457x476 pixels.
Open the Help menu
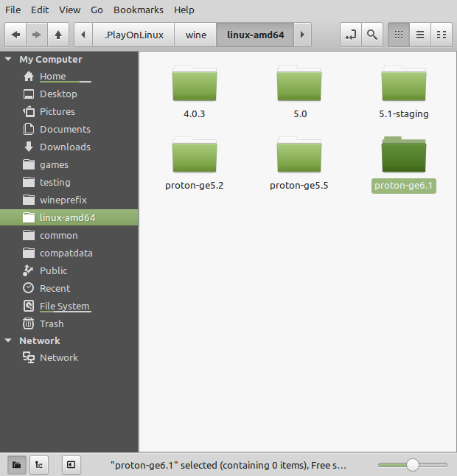coord(184,10)
